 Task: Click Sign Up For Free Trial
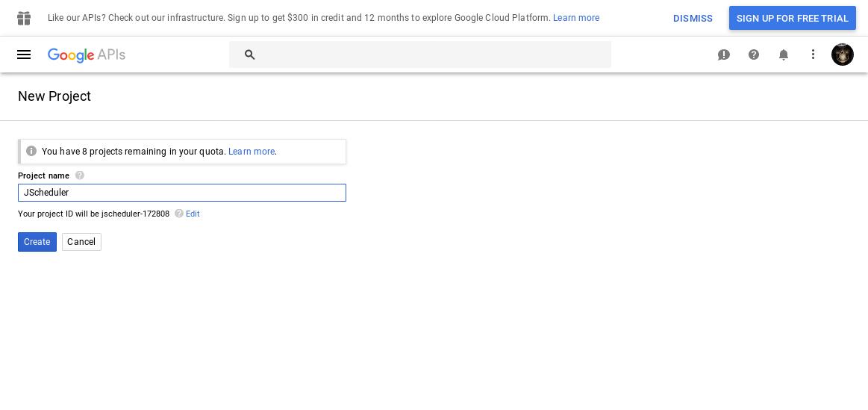pyautogui.click(x=792, y=18)
